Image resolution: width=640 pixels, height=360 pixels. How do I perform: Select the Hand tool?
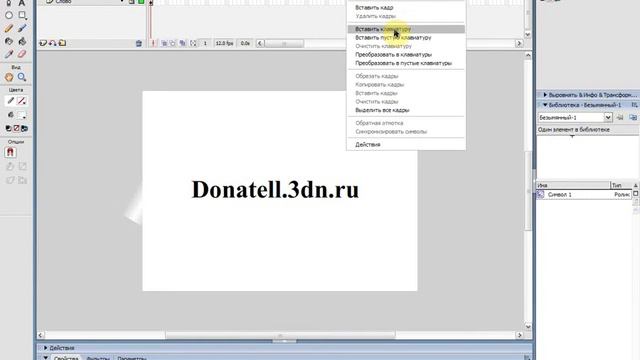[9, 77]
